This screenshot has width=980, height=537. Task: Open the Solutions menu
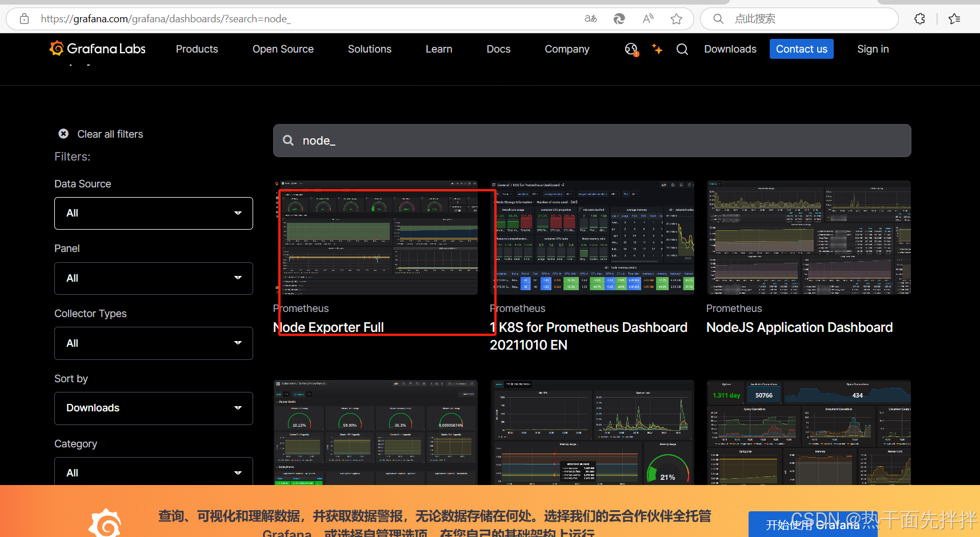pos(370,49)
